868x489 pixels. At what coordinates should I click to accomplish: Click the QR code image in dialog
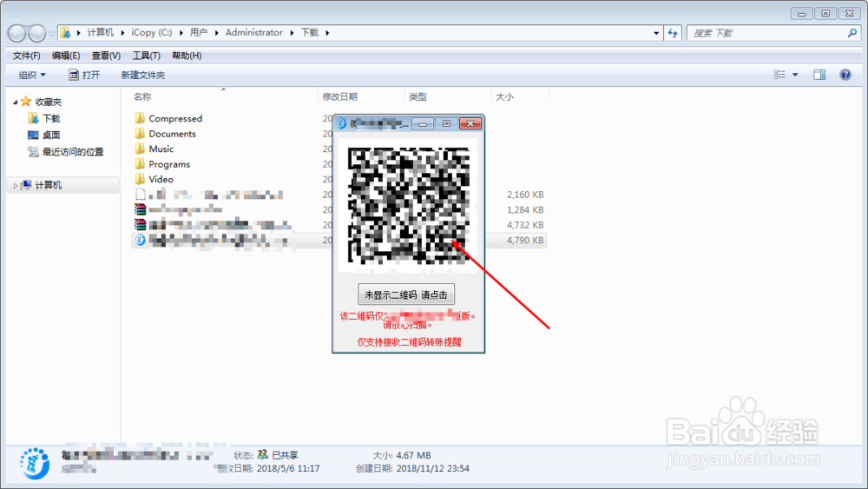click(x=409, y=205)
